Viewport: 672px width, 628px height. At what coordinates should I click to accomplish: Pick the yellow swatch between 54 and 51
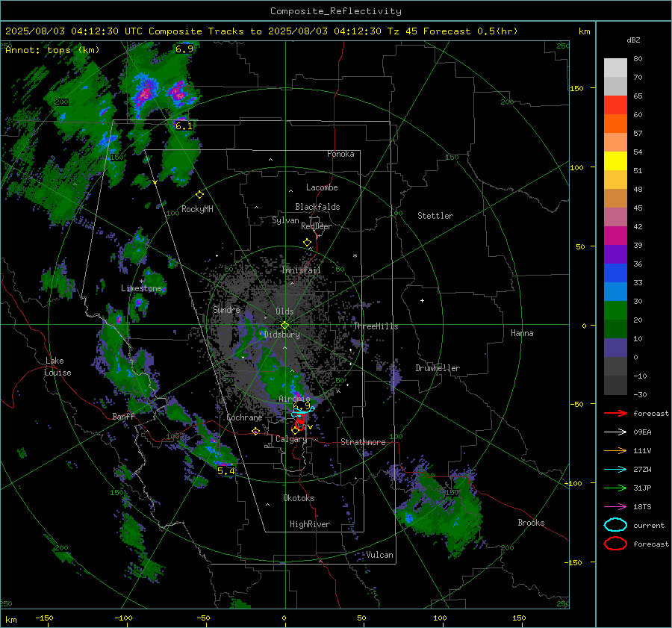(x=615, y=161)
